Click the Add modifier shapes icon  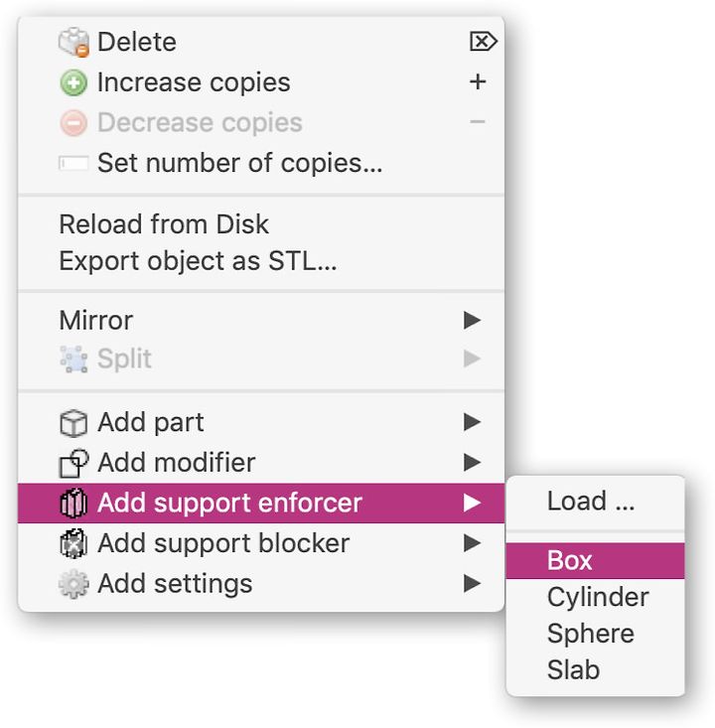pos(73,464)
